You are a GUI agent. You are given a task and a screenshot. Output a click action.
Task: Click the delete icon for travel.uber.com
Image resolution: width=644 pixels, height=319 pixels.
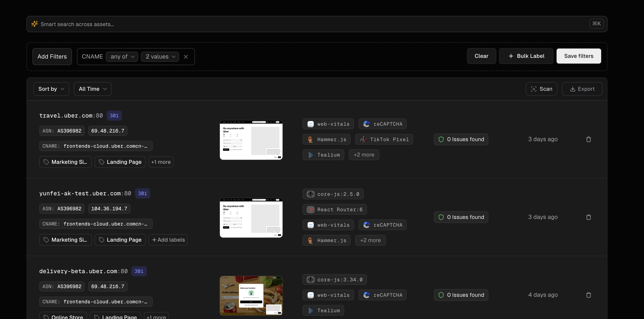588,139
